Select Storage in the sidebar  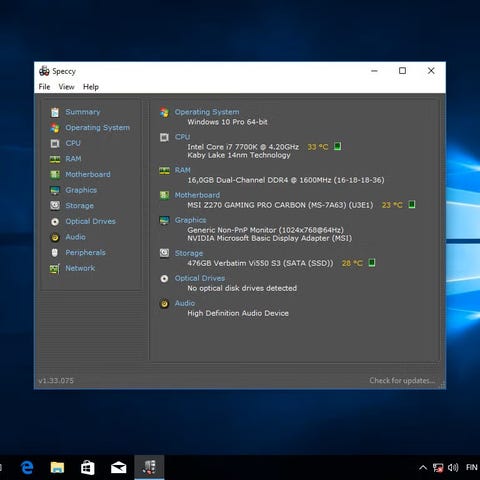79,206
